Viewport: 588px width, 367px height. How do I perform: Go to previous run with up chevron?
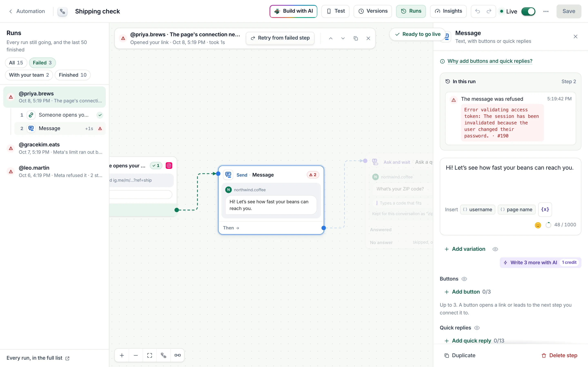coord(331,38)
